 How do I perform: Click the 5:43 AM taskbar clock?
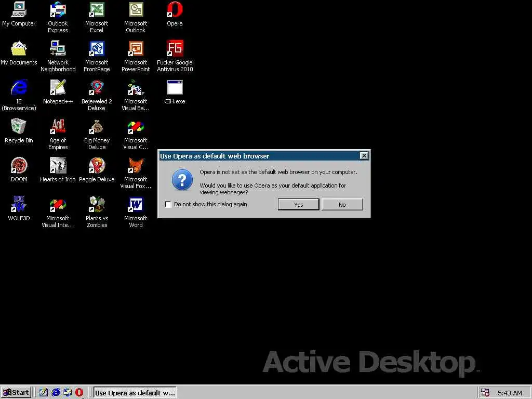pyautogui.click(x=510, y=393)
